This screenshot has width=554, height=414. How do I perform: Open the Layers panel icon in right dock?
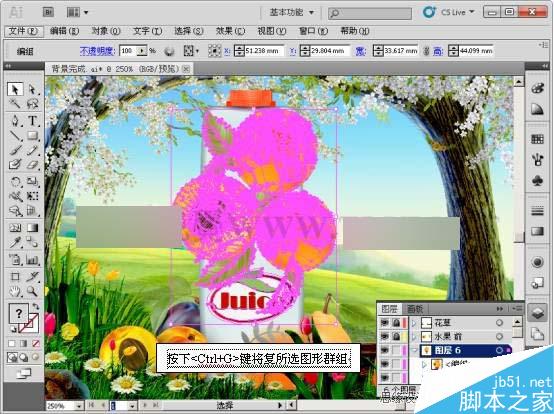tap(537, 313)
